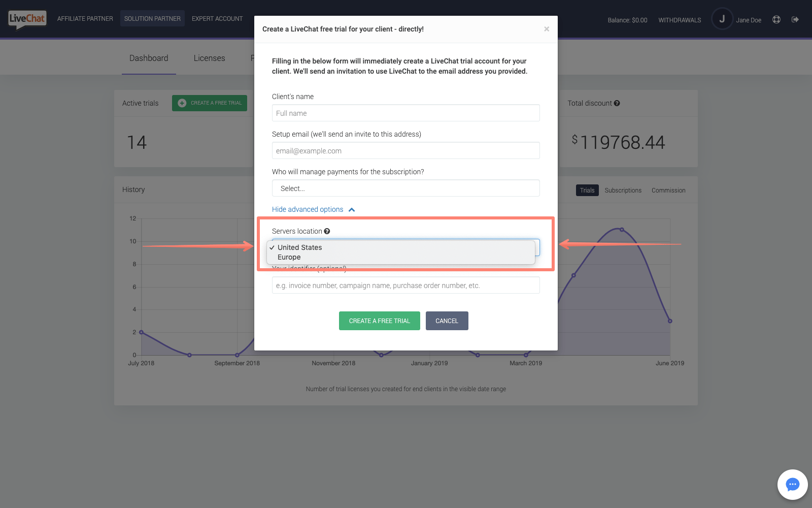Select United States server location
This screenshot has height=508, width=812.
(401, 247)
